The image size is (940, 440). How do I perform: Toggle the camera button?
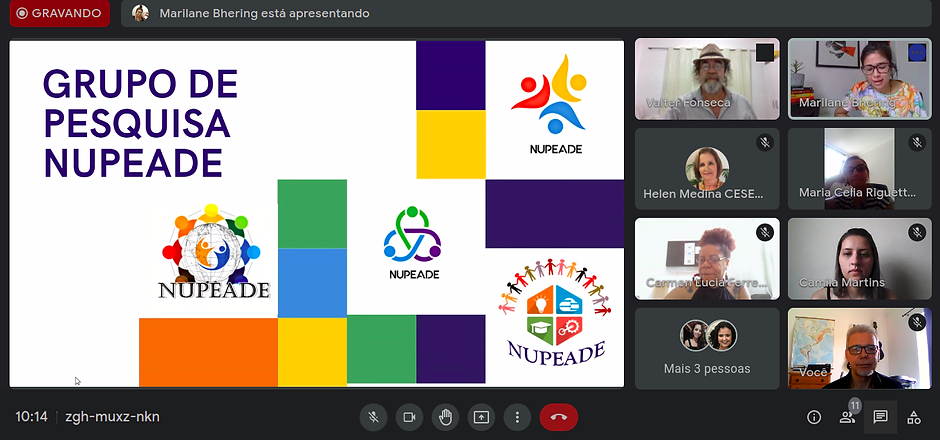[x=409, y=417]
